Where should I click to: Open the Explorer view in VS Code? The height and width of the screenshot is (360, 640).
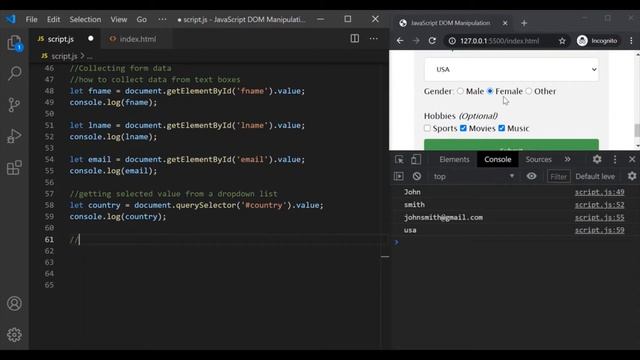coord(14,43)
